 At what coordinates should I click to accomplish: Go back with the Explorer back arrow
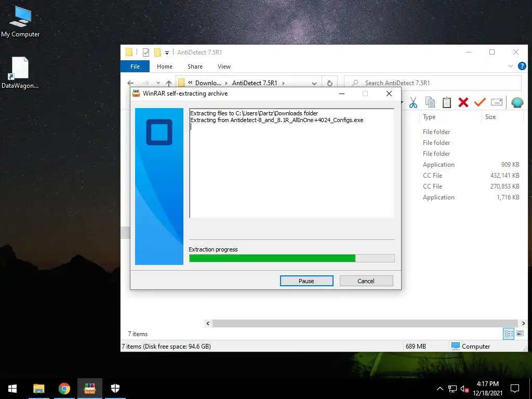pyautogui.click(x=130, y=83)
